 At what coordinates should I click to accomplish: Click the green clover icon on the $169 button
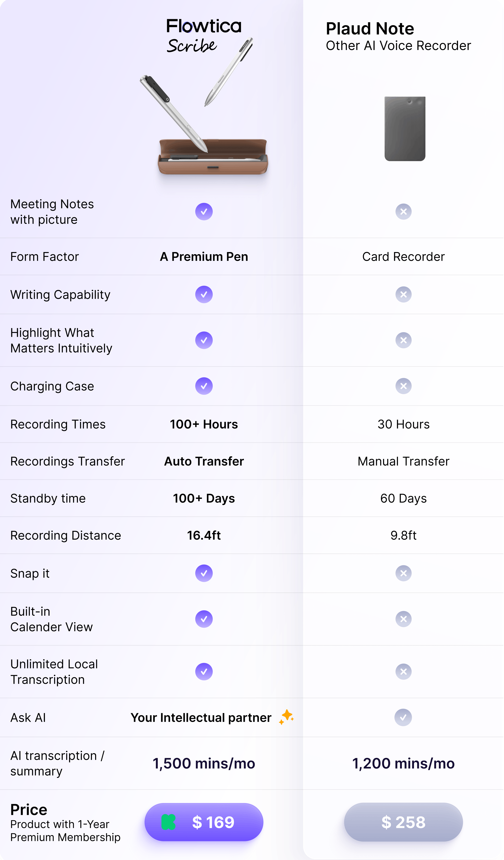169,822
